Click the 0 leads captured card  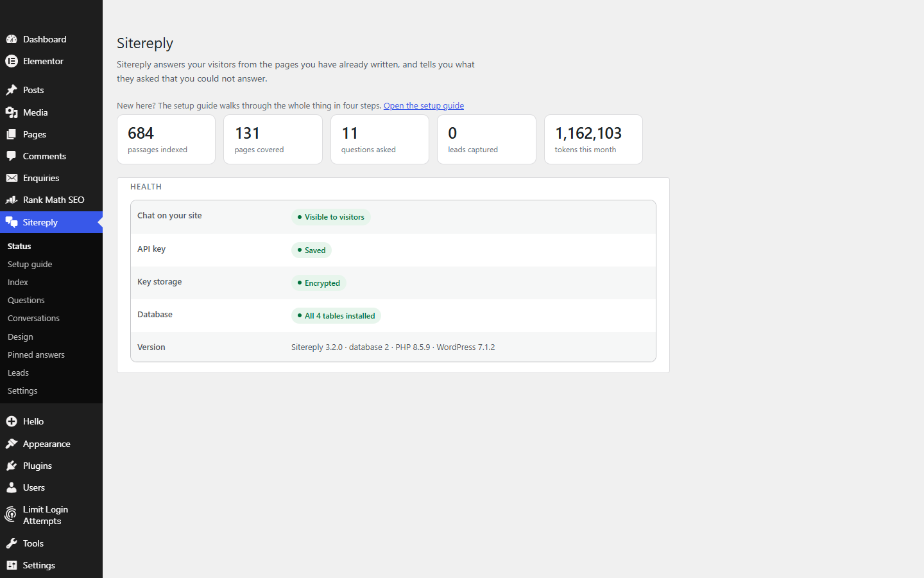pos(486,139)
